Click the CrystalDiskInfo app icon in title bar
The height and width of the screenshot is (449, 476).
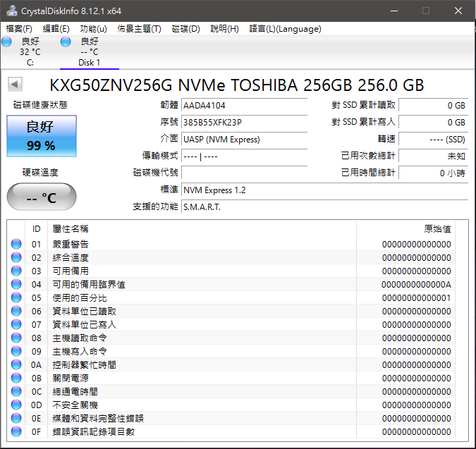click(12, 11)
